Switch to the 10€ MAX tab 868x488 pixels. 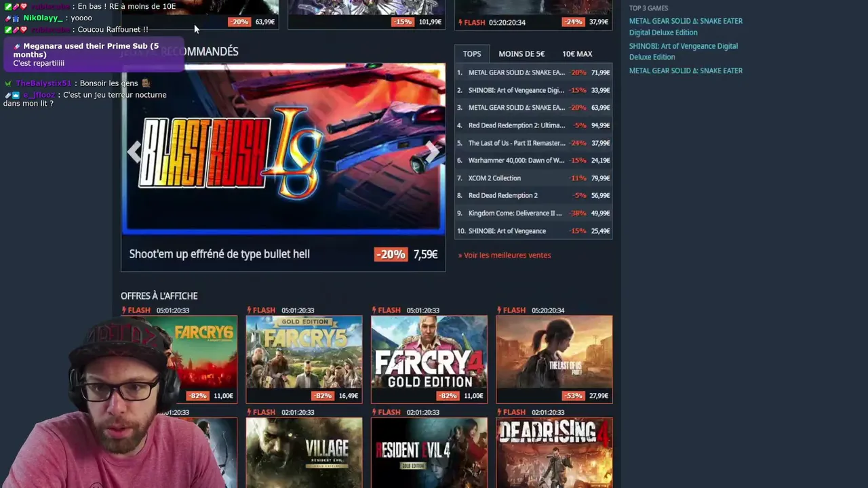(577, 54)
